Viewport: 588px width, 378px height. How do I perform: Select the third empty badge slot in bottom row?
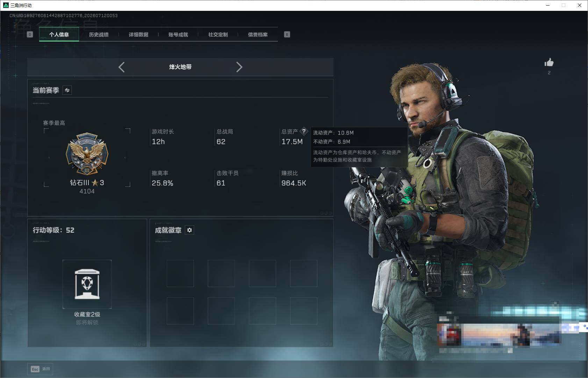coord(263,311)
